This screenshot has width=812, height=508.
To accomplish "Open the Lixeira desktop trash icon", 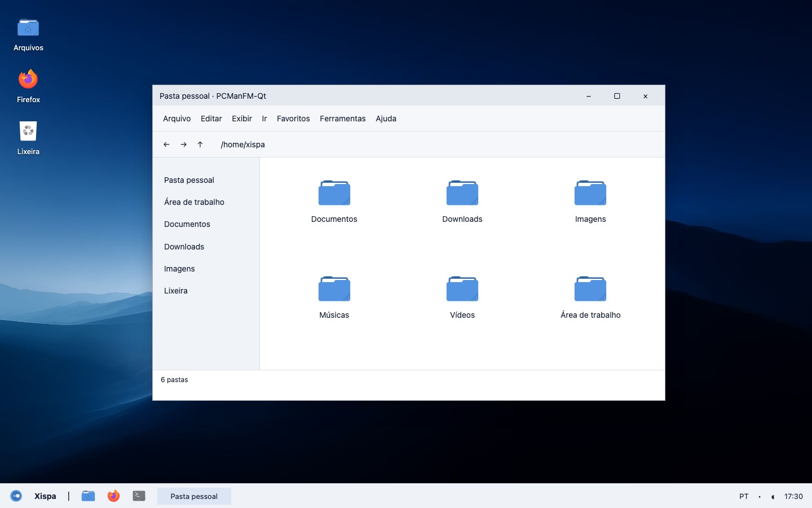I will 28,131.
